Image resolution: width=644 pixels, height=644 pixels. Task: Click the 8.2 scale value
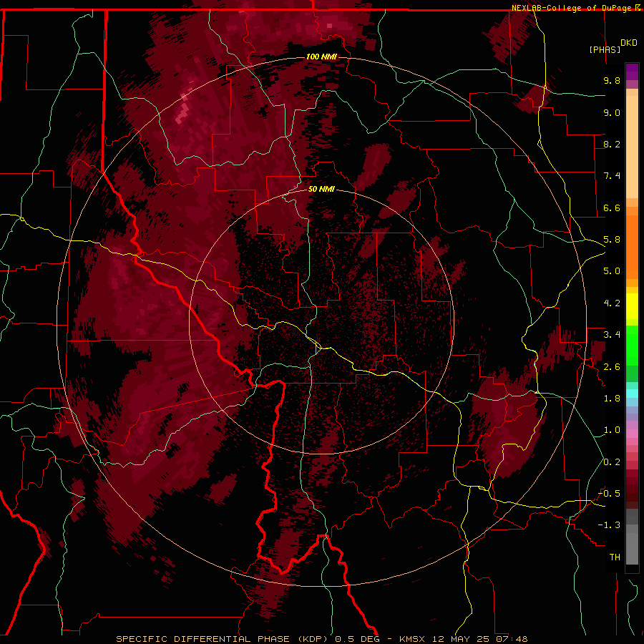612,144
